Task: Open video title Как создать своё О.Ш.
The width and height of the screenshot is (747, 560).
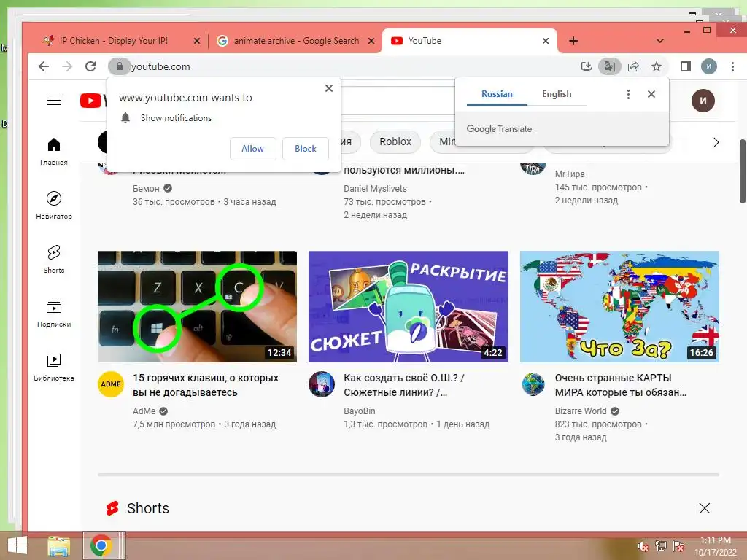Action: tap(404, 385)
